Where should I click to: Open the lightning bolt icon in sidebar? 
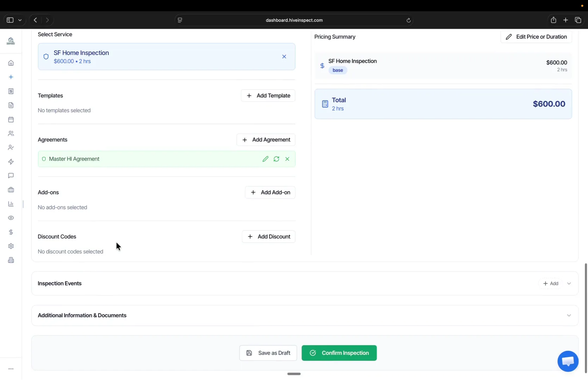click(11, 161)
